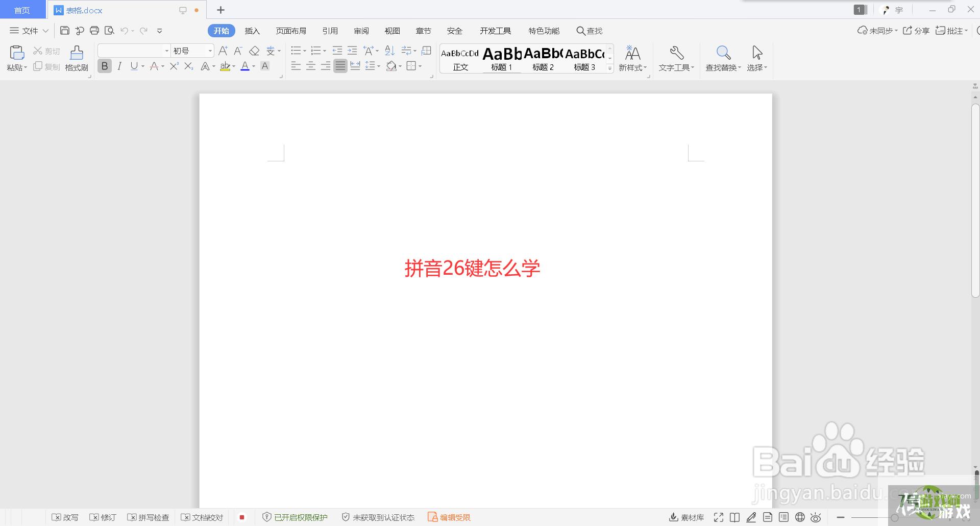Screen dimensions: 980x526
Task: Click the Sort A-Z icon
Action: 389,51
